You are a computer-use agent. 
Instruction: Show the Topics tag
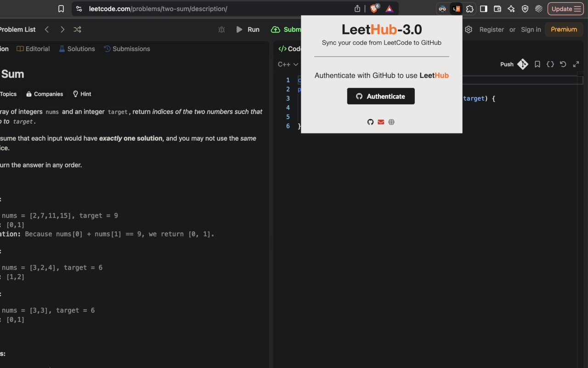click(x=8, y=94)
